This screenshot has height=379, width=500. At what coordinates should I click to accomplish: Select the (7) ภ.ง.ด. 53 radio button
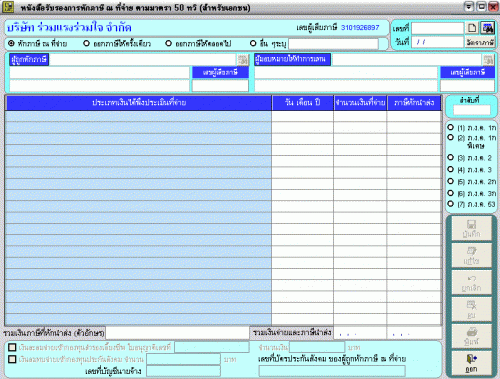coord(451,204)
